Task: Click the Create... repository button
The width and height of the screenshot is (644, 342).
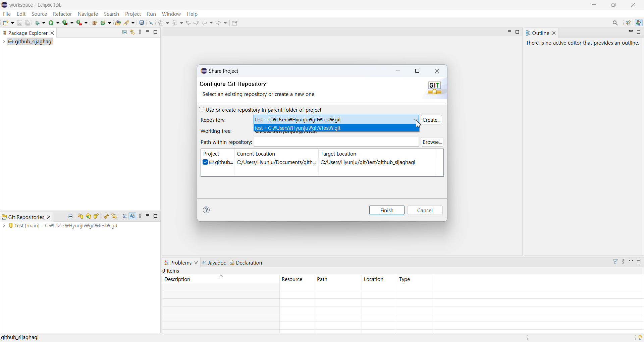Action: pyautogui.click(x=431, y=120)
